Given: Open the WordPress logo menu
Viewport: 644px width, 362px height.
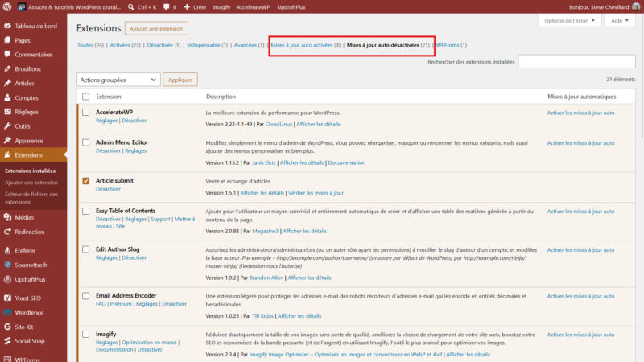Looking at the screenshot, I should (7, 7).
